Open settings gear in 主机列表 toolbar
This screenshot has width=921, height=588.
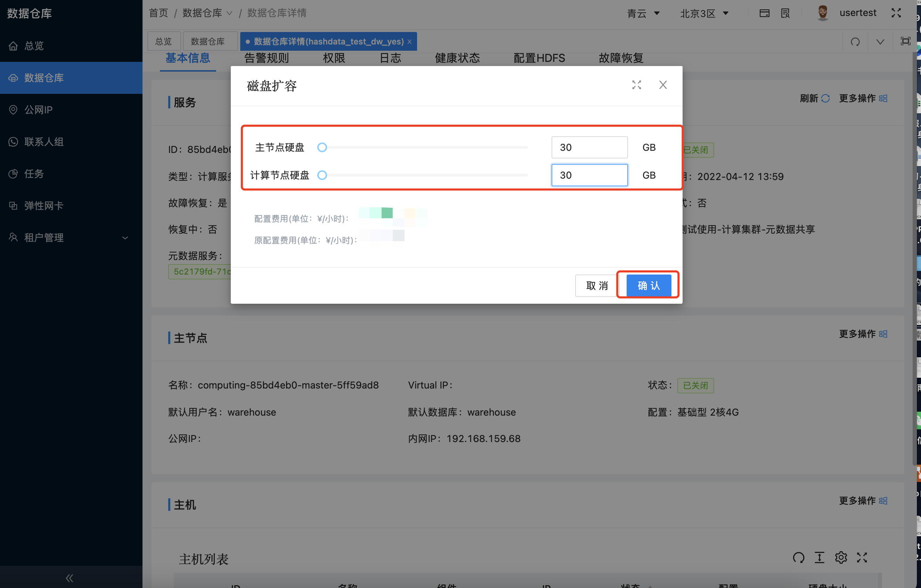[x=841, y=558]
